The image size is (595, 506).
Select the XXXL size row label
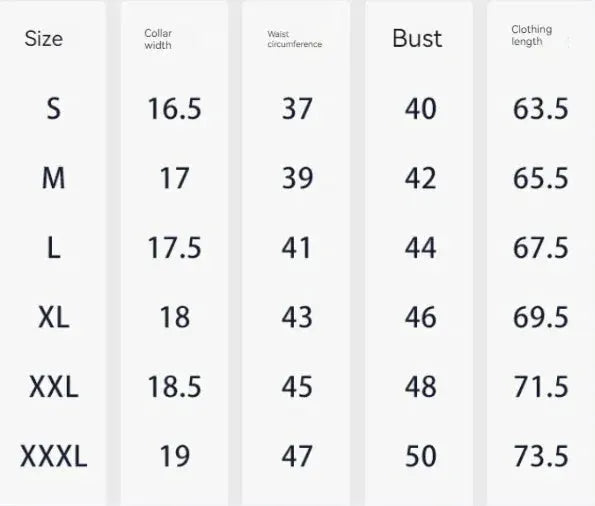click(x=54, y=456)
